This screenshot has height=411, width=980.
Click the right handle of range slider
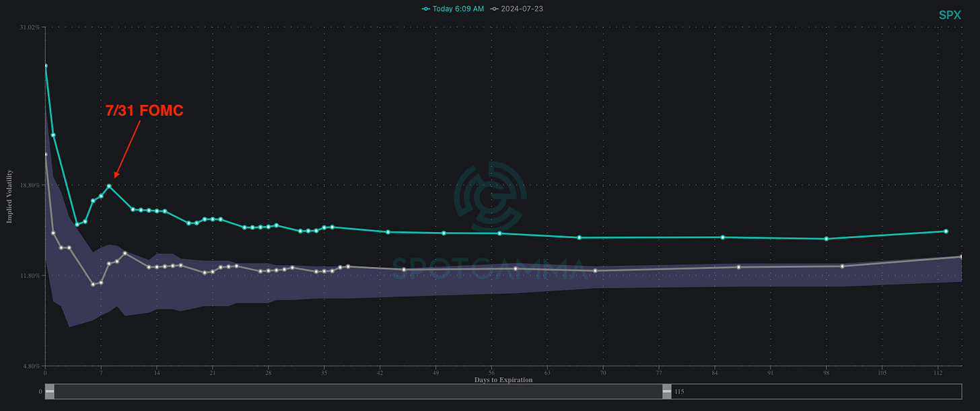[x=667, y=391]
